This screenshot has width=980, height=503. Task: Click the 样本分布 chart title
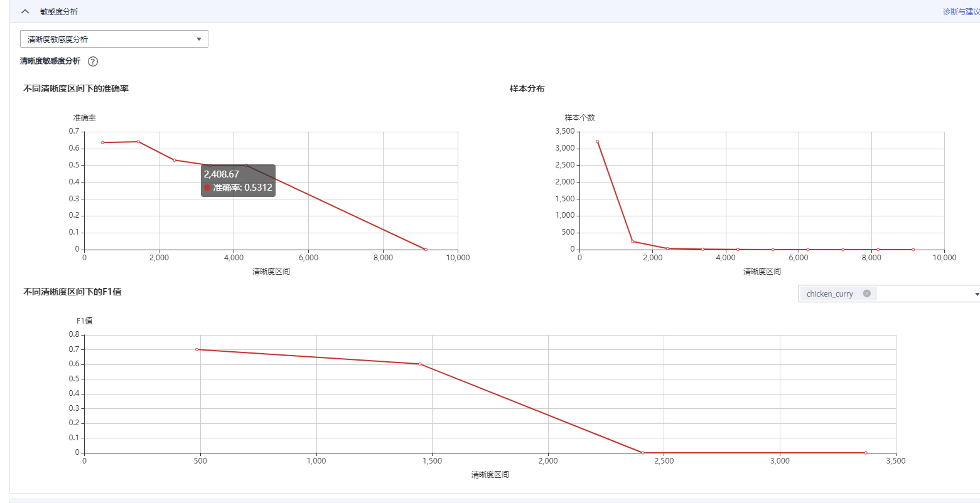coord(527,88)
